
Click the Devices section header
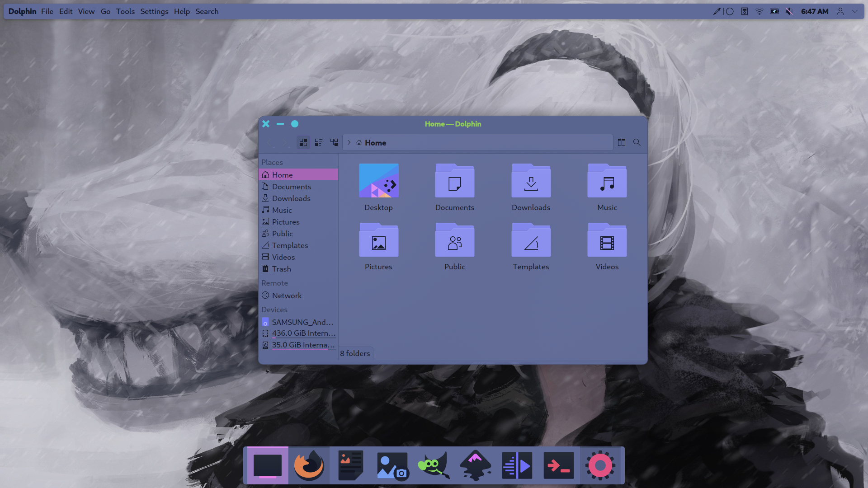(x=274, y=310)
